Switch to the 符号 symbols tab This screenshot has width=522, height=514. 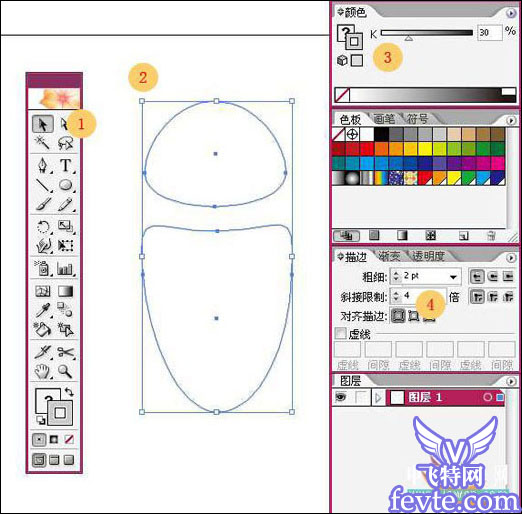coord(417,118)
